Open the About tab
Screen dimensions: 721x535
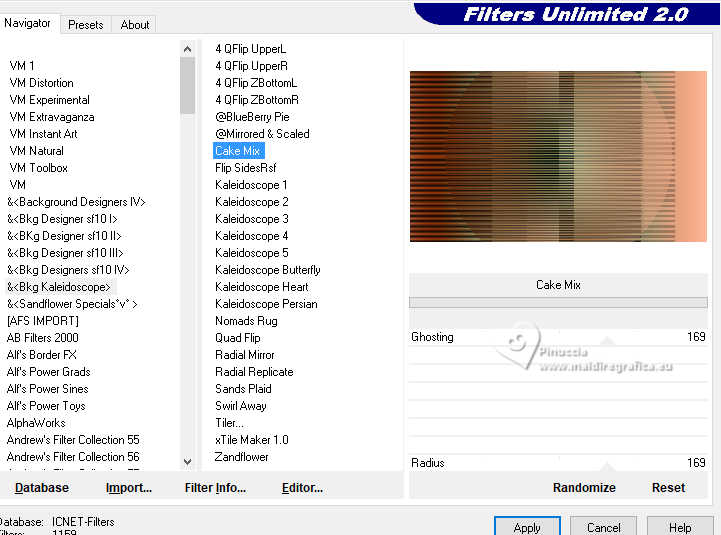pos(134,25)
